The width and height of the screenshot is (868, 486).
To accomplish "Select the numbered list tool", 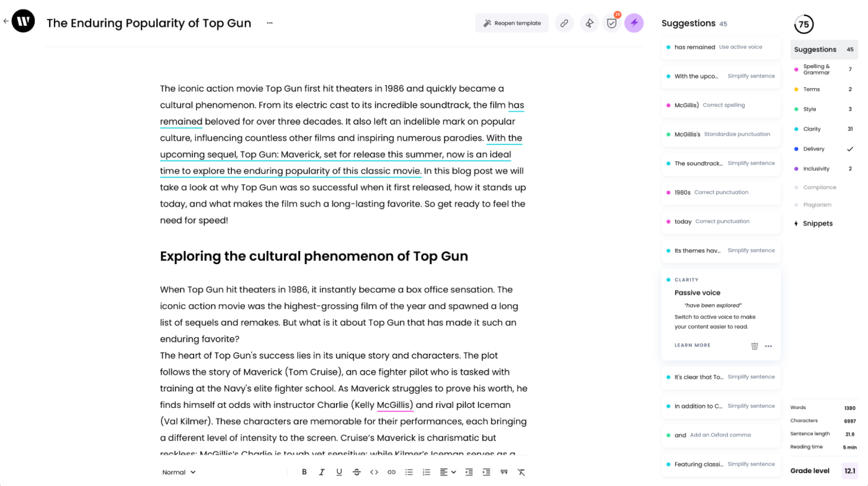I will (x=426, y=472).
